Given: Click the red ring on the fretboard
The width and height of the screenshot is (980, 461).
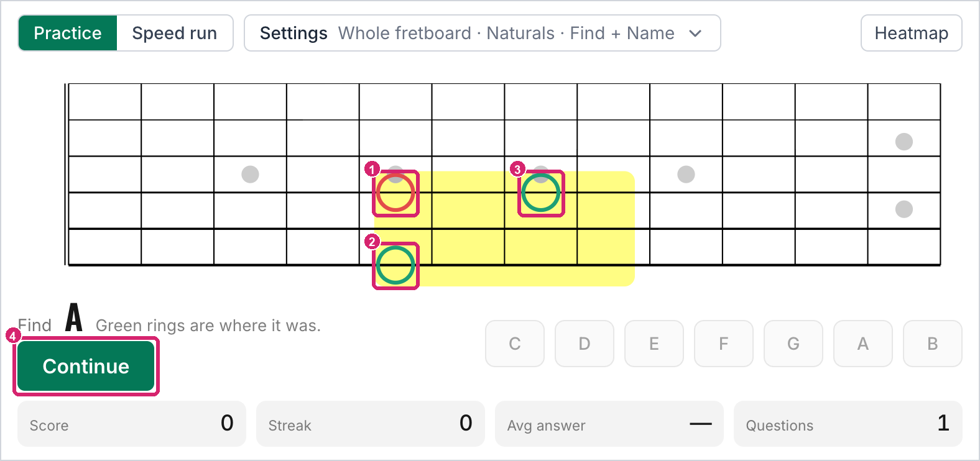Looking at the screenshot, I should click(x=395, y=193).
